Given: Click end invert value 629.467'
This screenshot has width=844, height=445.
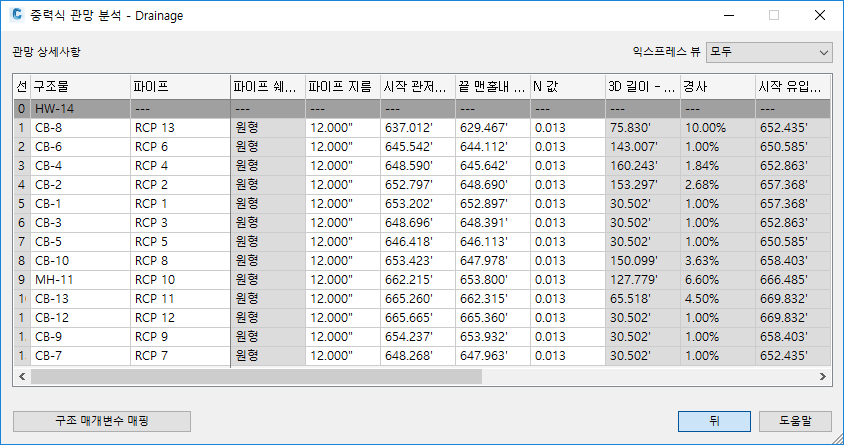Looking at the screenshot, I should [493, 128].
